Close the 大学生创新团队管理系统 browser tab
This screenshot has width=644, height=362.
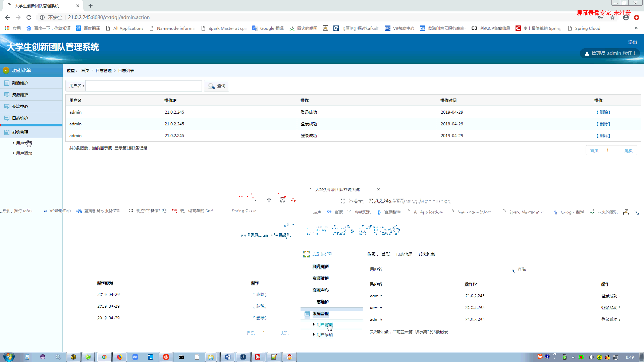pos(78,6)
